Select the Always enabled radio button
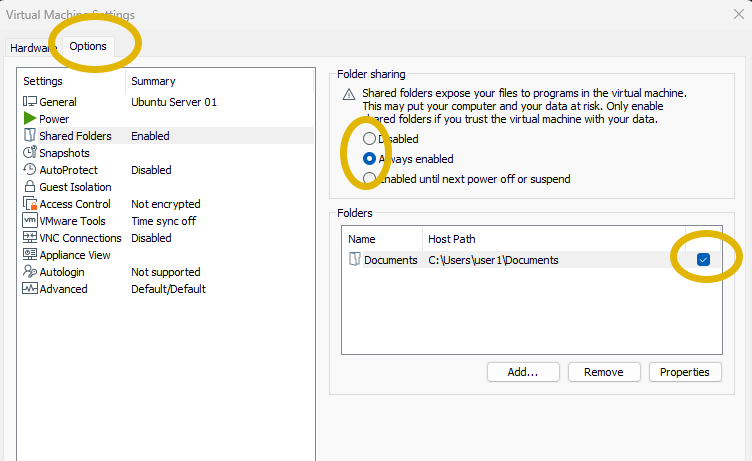 click(369, 159)
